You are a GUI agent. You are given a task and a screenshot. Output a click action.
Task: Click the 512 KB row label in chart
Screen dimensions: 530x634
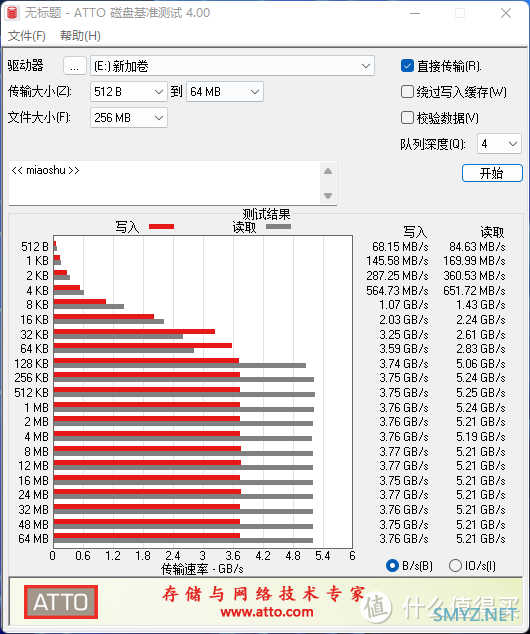pyautogui.click(x=32, y=393)
